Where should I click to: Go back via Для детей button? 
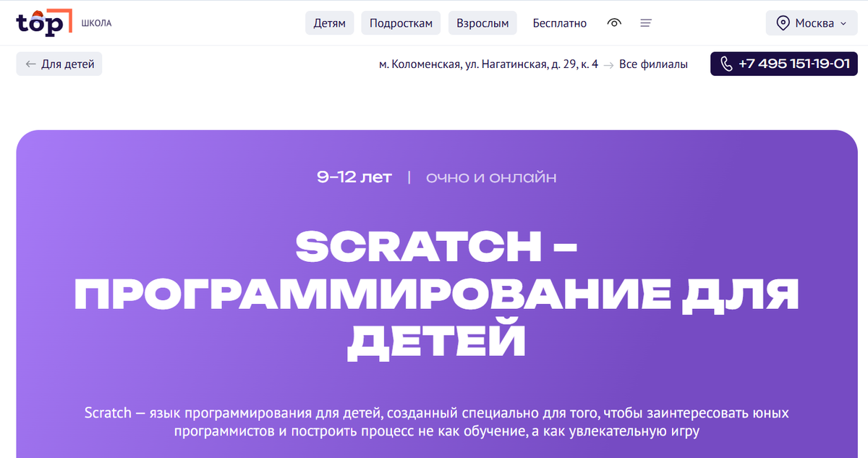[59, 64]
